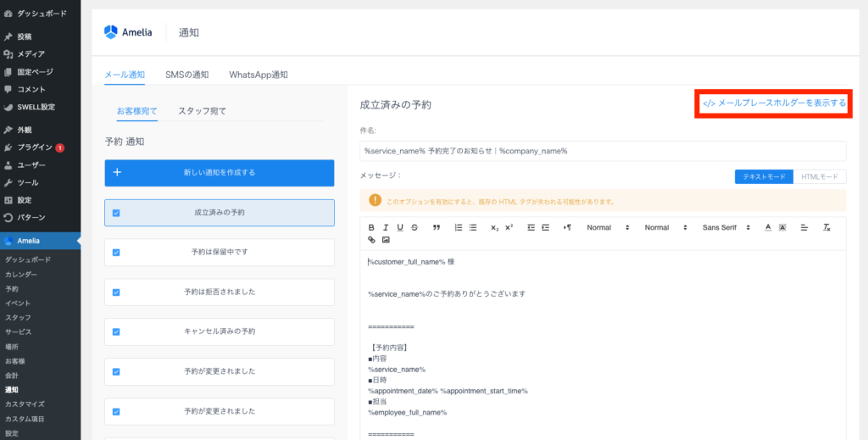The width and height of the screenshot is (868, 440).
Task: Open the メールプレースホルダーを表示する link
Action: click(775, 103)
